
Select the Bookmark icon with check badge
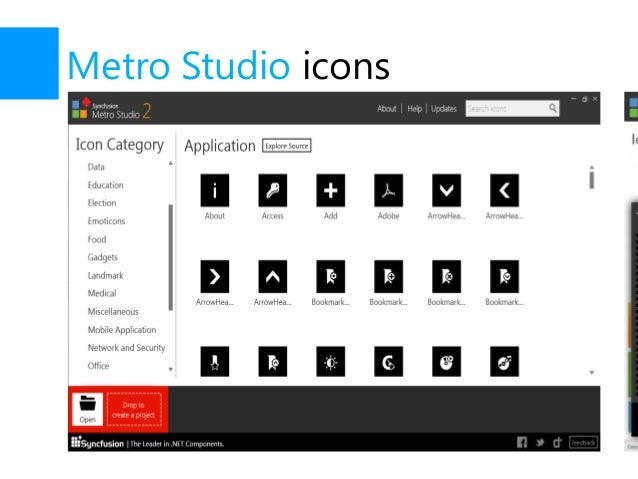click(x=504, y=276)
